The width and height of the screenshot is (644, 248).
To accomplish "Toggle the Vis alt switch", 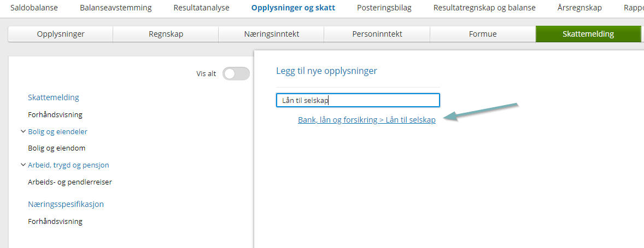I will 236,73.
